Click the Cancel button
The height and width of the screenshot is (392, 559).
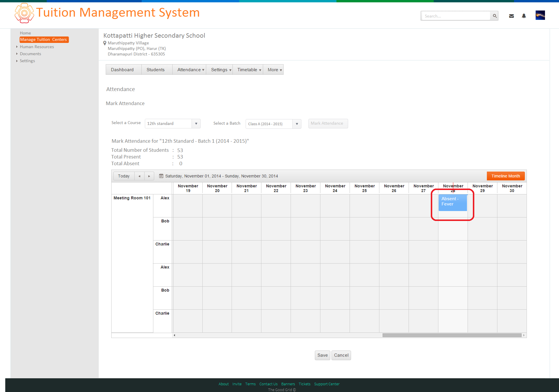(341, 355)
